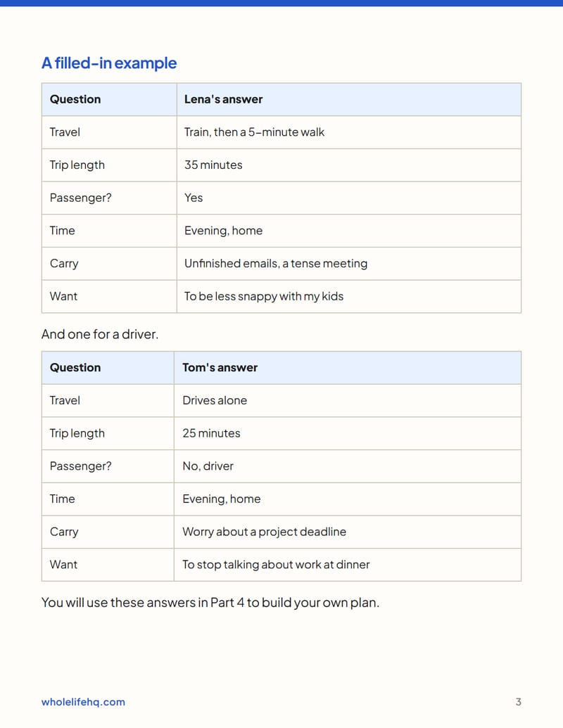Screen dimensions: 563x728
Task: Select the 'Tom's answer' column header
Action: [x=348, y=368]
